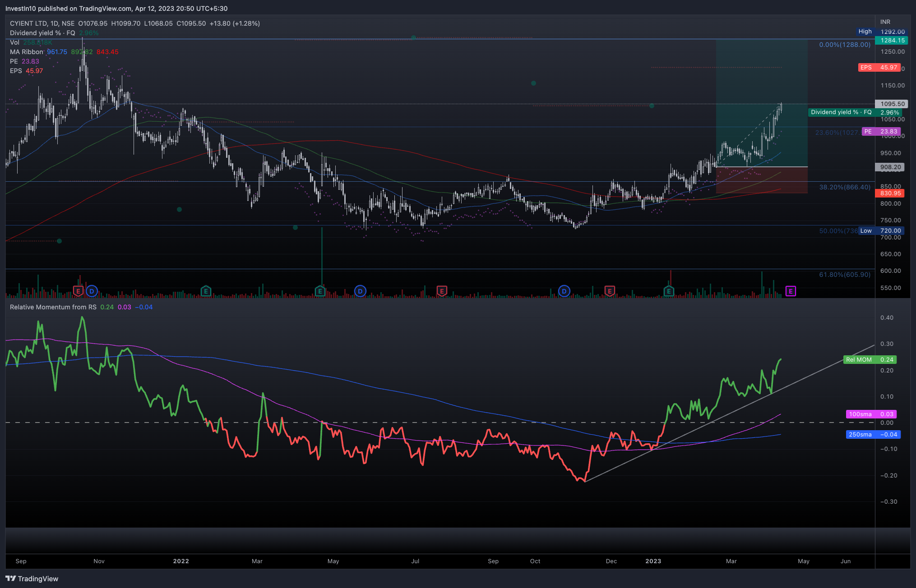Click the red earnings E marker near October 2021
The height and width of the screenshot is (588, 916).
click(x=78, y=291)
